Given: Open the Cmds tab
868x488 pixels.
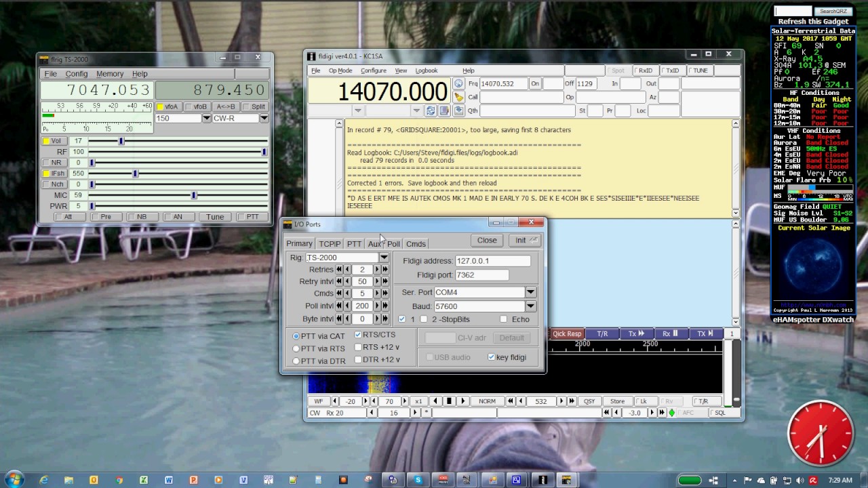Looking at the screenshot, I should tap(416, 244).
